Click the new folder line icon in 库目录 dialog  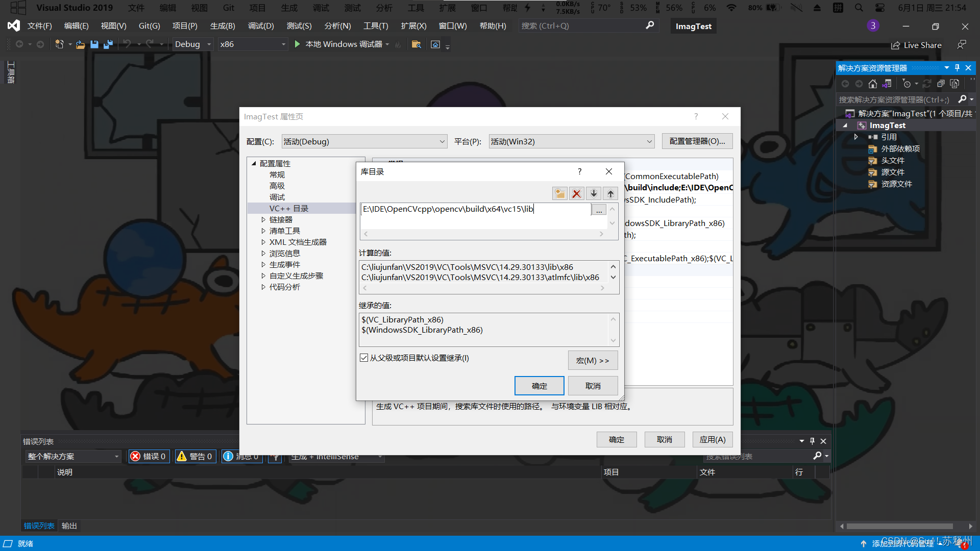[x=560, y=194]
